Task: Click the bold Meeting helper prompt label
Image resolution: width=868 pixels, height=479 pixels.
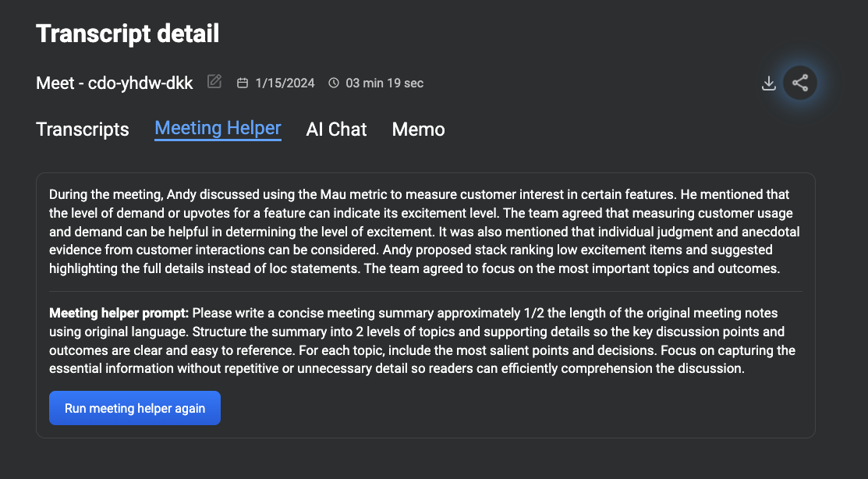Action: pyautogui.click(x=119, y=313)
